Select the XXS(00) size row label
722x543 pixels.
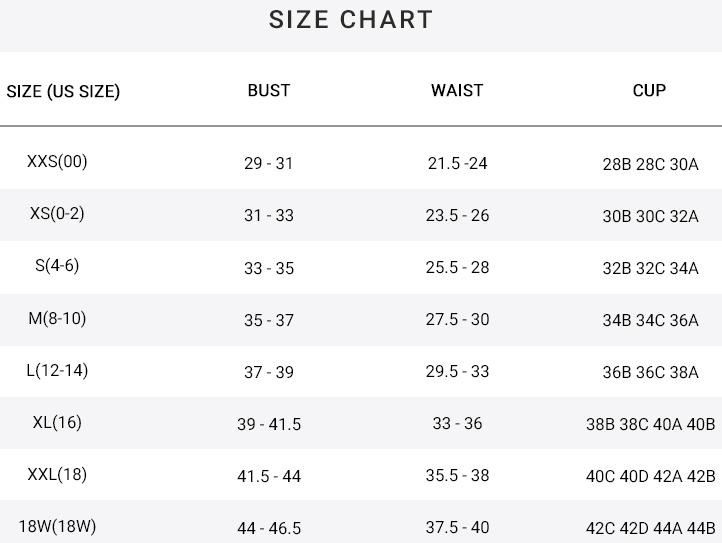click(x=57, y=161)
